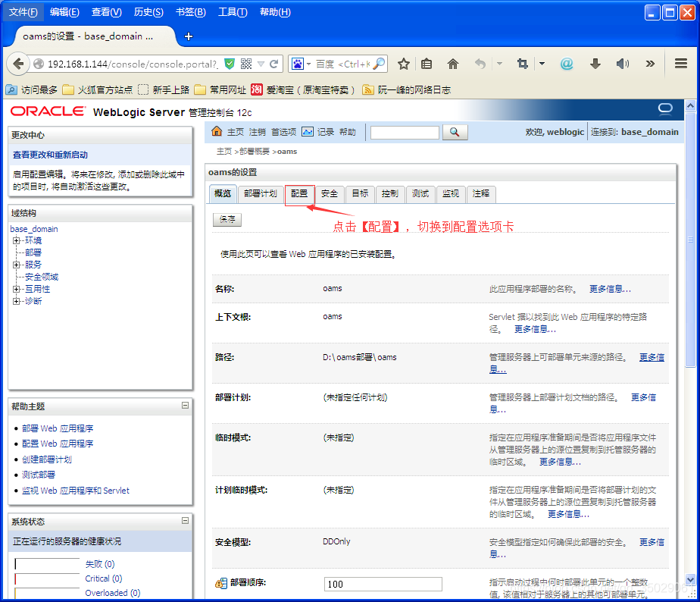Show more toolbar items chevron
The height and width of the screenshot is (602, 700).
tap(650, 64)
